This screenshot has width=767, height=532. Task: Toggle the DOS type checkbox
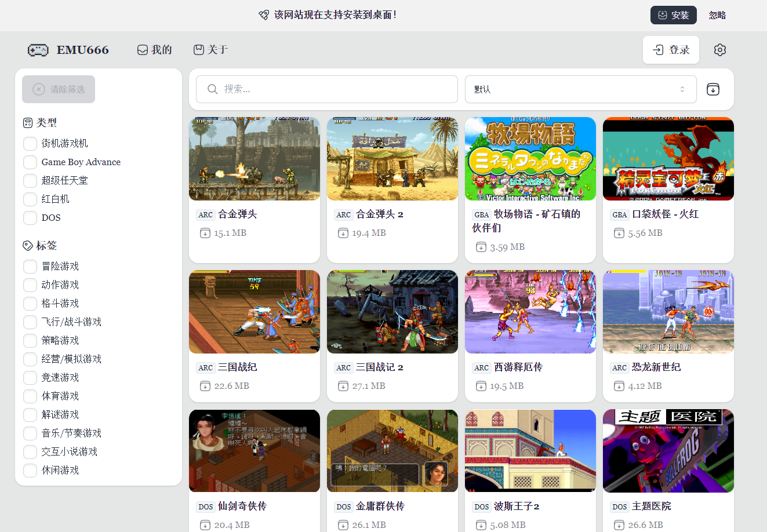[x=30, y=218]
